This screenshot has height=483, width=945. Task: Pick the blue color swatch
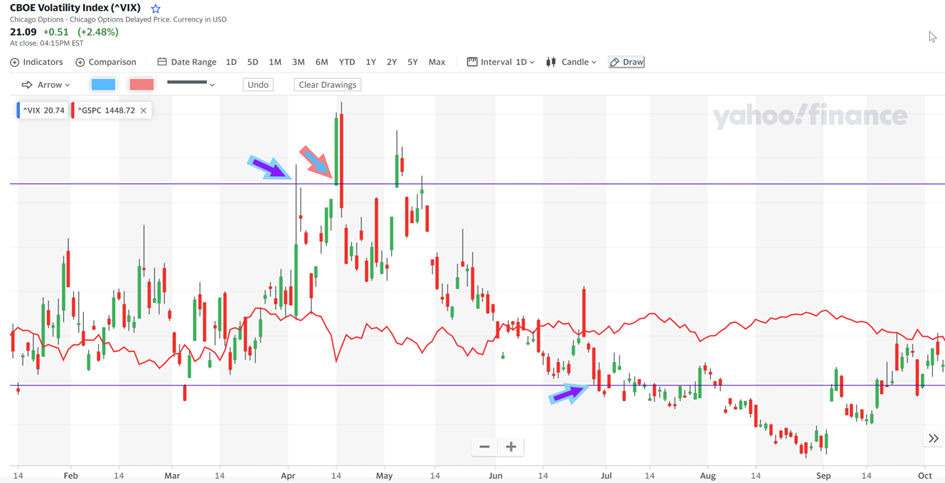click(x=103, y=85)
